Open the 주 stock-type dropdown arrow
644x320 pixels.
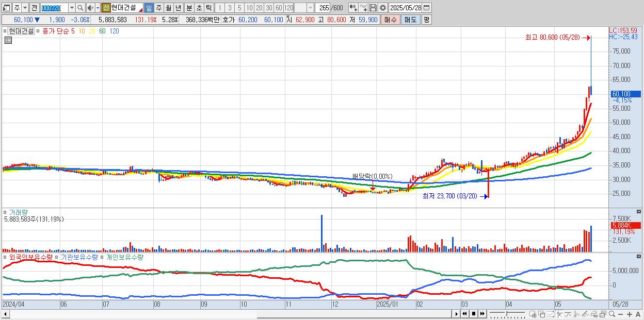pyautogui.click(x=25, y=8)
